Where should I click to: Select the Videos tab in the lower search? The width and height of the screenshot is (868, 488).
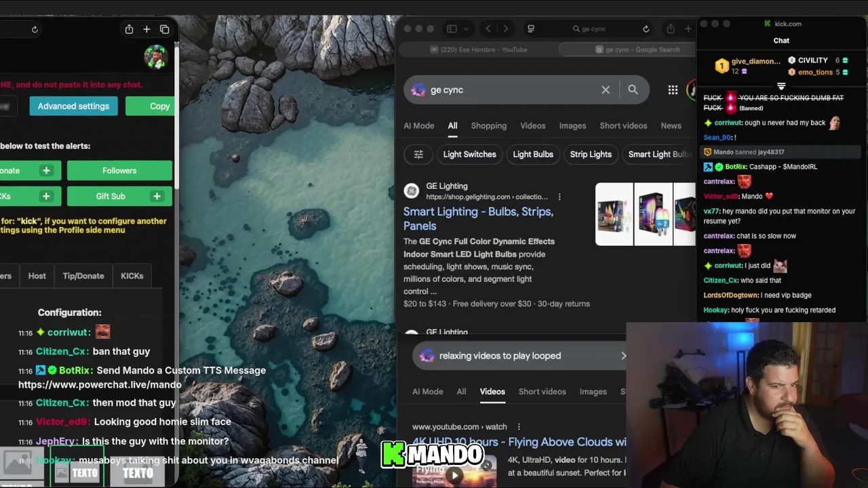[x=492, y=392]
